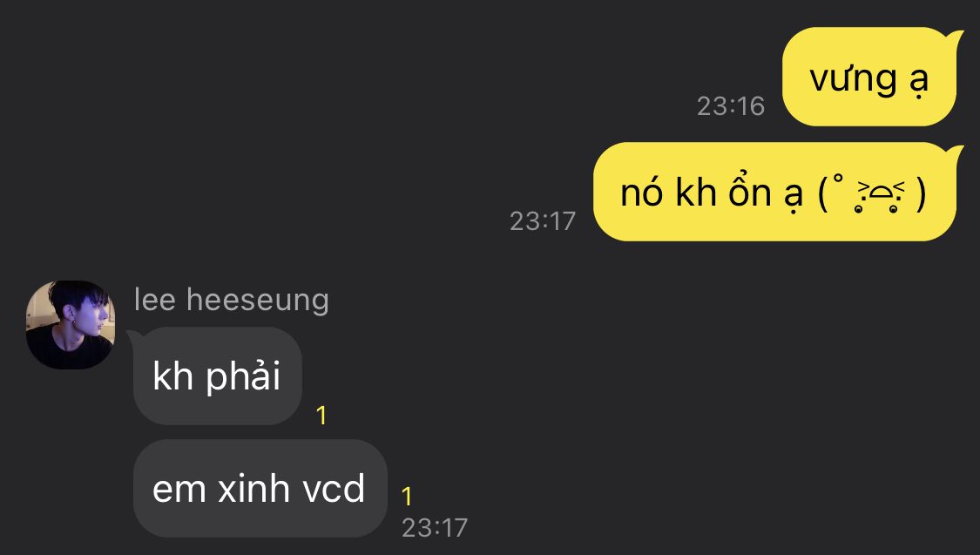Click "heeseung" in the sender name
Image resolution: width=980 pixels, height=555 pixels.
[258, 301]
